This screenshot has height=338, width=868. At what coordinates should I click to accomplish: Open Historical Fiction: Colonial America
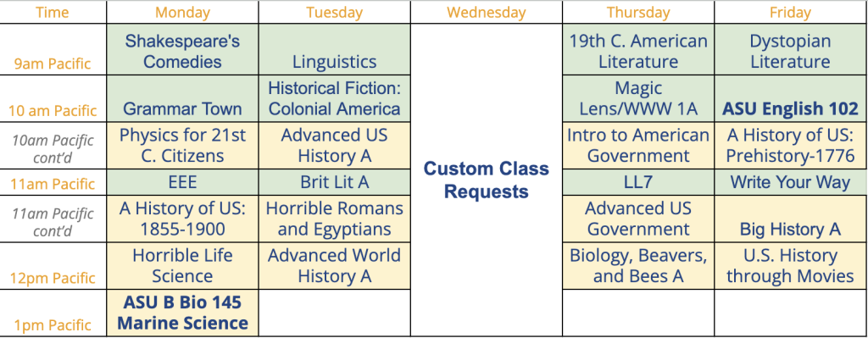(x=334, y=99)
